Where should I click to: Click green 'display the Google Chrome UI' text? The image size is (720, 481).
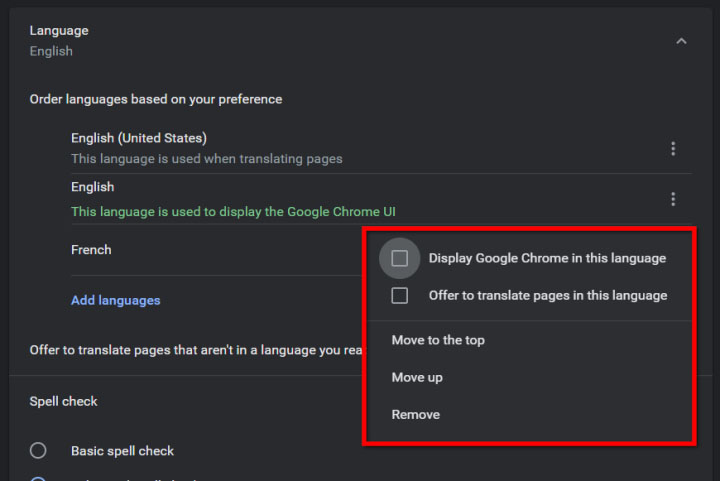pyautogui.click(x=307, y=212)
